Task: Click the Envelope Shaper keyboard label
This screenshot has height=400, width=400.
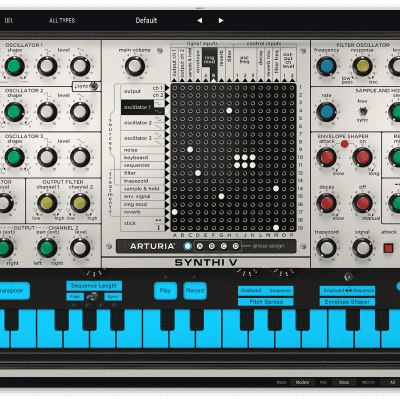Action: [347, 302]
